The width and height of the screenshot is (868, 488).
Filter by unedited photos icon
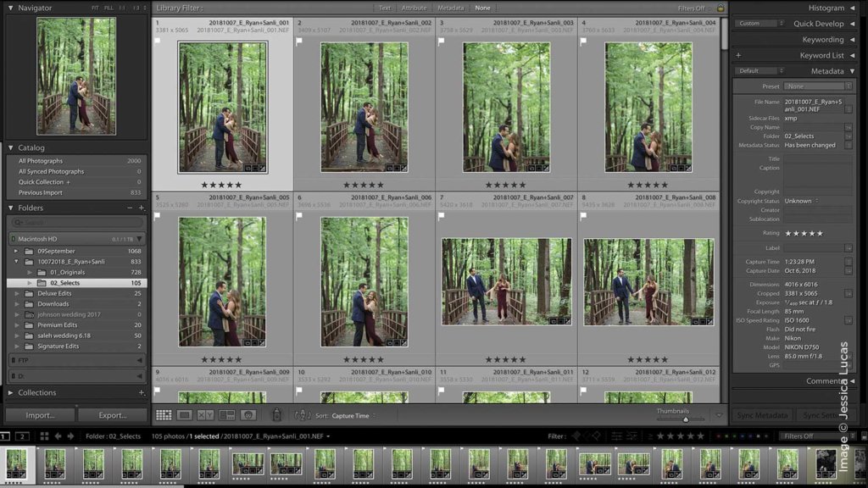[x=632, y=436]
